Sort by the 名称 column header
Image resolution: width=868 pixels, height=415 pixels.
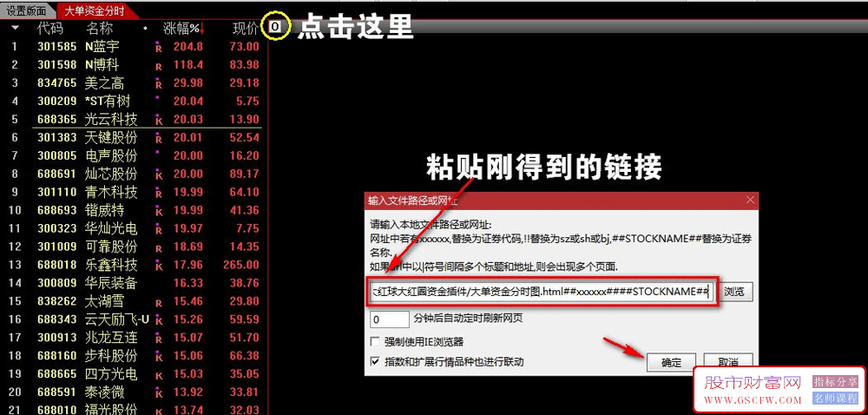pyautogui.click(x=100, y=28)
